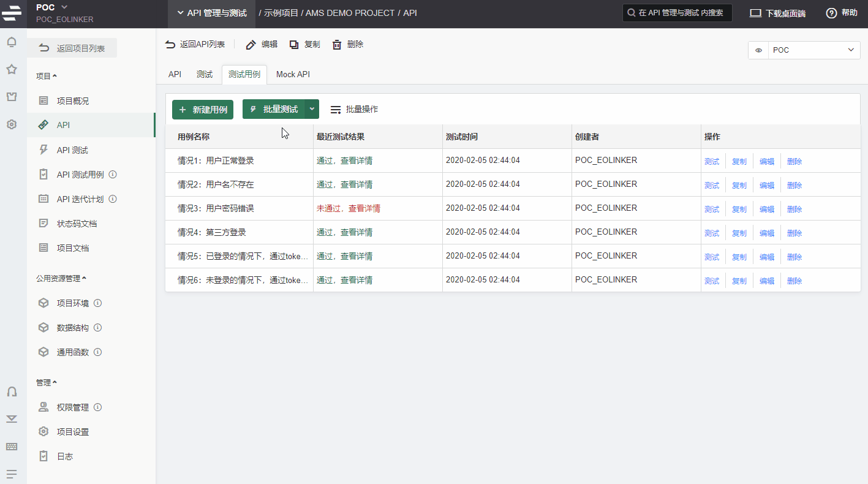
Task: Click the notification bell icon in left rail
Action: (11, 42)
